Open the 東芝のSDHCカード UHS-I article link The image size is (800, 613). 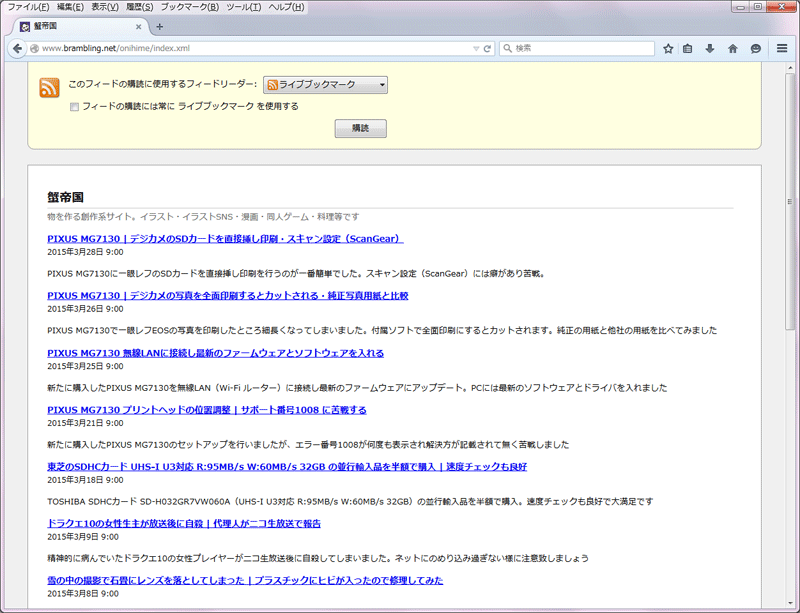pyautogui.click(x=287, y=467)
